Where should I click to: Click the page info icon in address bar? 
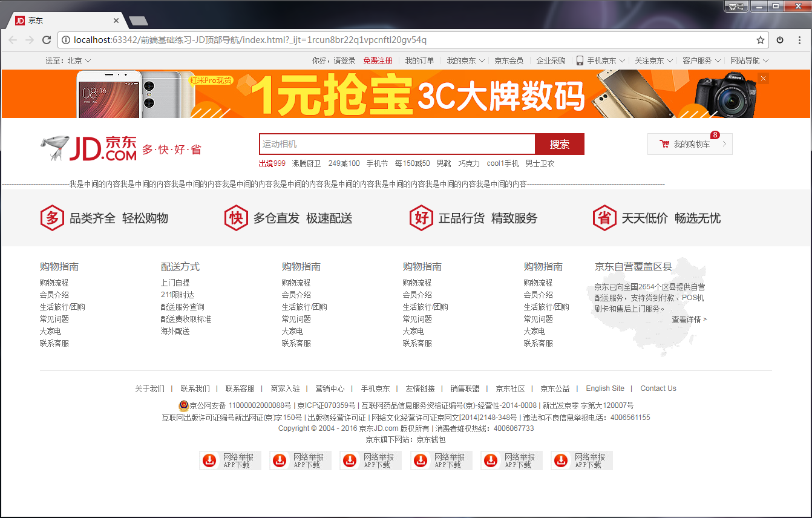(x=65, y=40)
